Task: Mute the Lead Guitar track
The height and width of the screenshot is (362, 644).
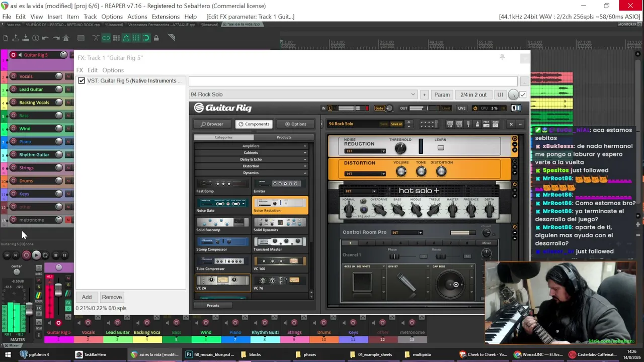Action: (68, 89)
